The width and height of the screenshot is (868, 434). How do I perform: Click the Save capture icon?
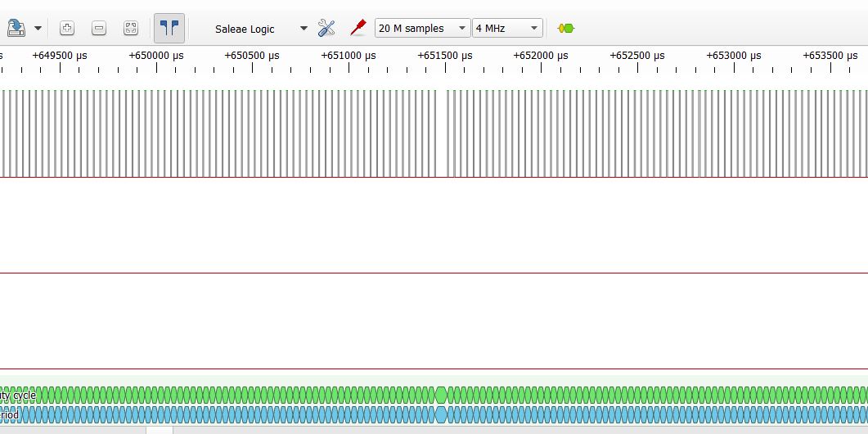(16, 28)
